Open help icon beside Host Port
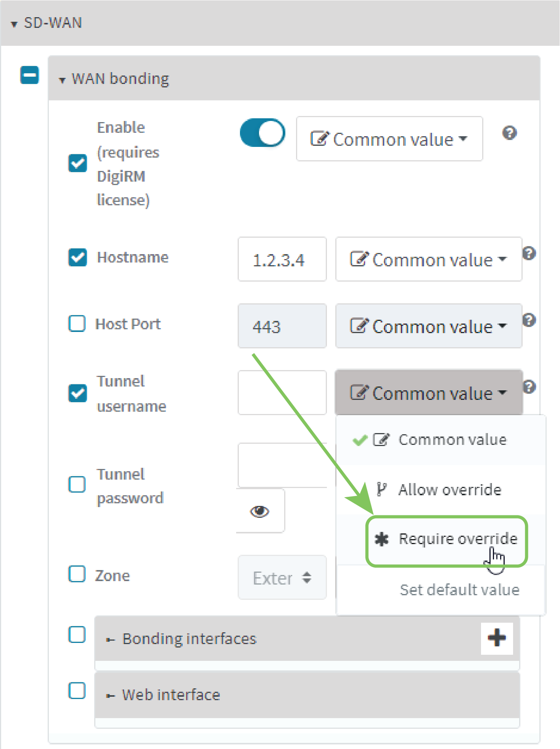Image resolution: width=560 pixels, height=749 pixels. [529, 320]
